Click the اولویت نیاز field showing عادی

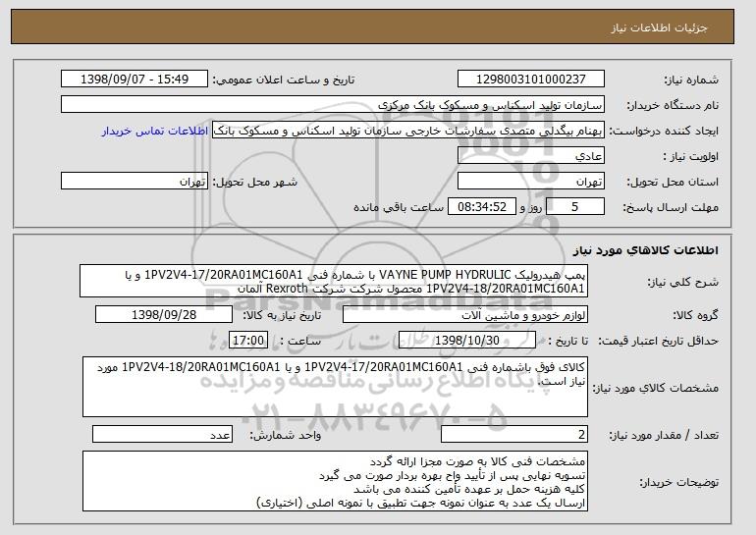pos(531,156)
